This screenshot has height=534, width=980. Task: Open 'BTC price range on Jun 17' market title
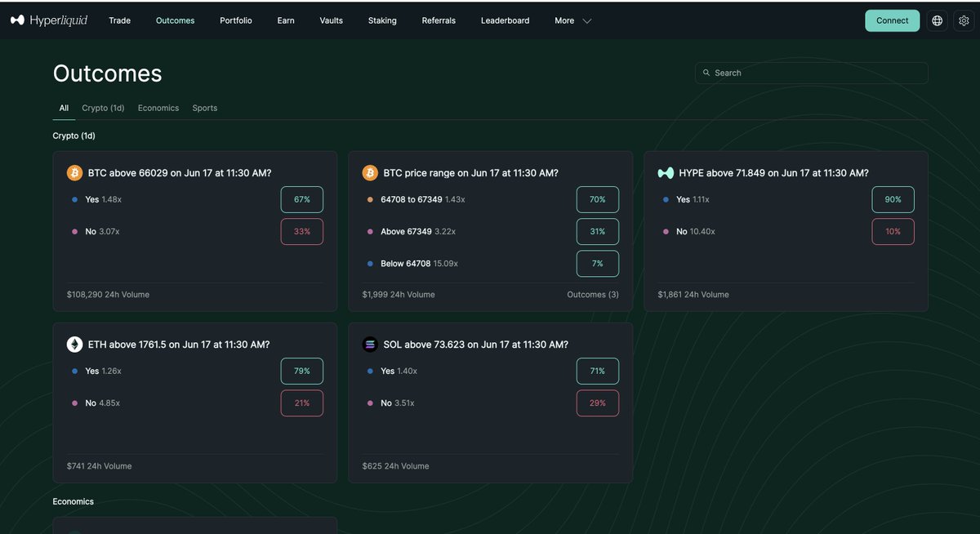tap(471, 173)
